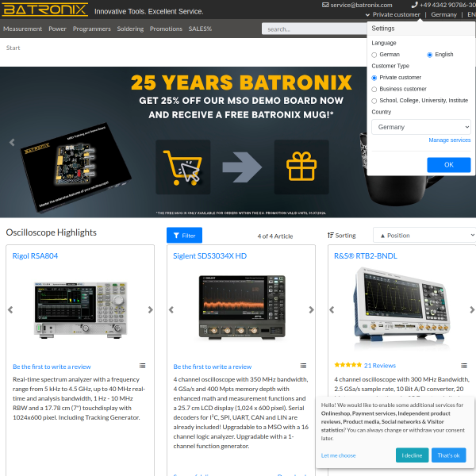
Task: Click the '4 of 4 Article' count text
Action: tap(275, 236)
